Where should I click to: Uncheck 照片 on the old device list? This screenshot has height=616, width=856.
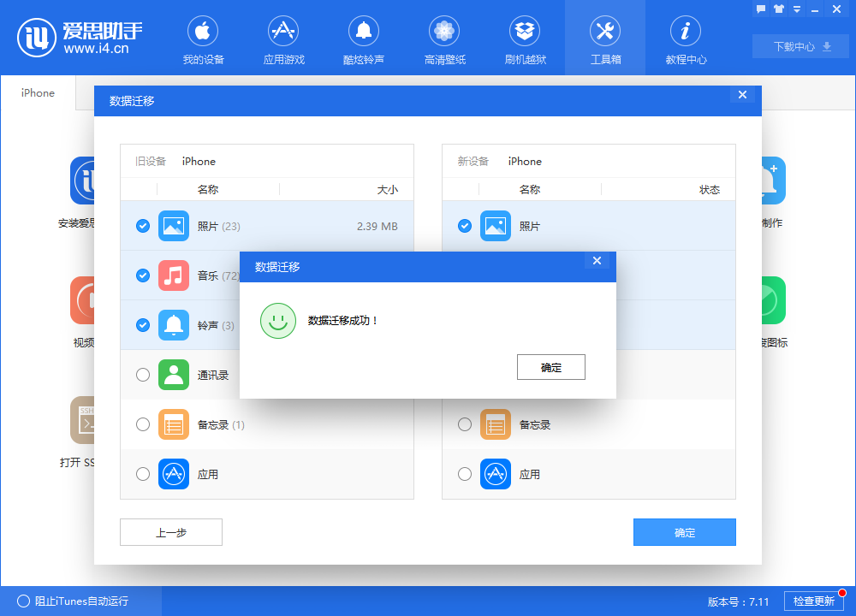point(142,226)
